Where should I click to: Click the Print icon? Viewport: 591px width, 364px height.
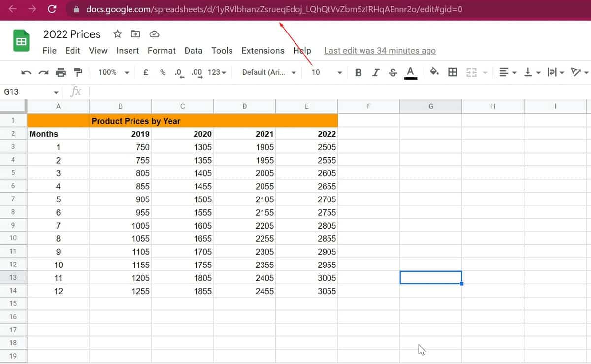[61, 72]
